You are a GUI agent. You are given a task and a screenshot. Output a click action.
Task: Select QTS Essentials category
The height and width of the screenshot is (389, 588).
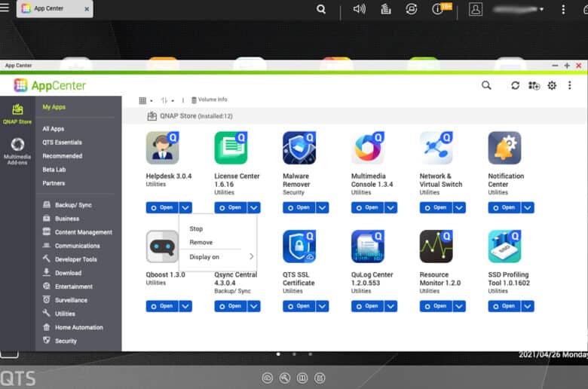(63, 142)
